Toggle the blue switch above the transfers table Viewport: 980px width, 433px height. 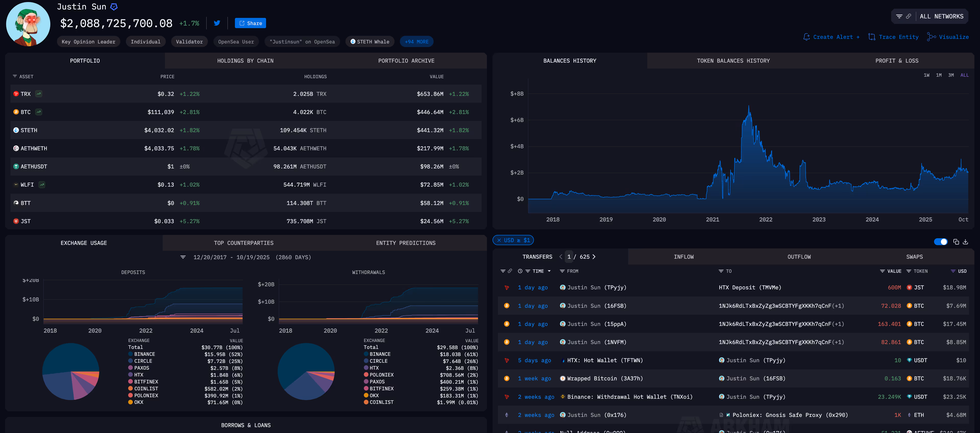click(940, 242)
